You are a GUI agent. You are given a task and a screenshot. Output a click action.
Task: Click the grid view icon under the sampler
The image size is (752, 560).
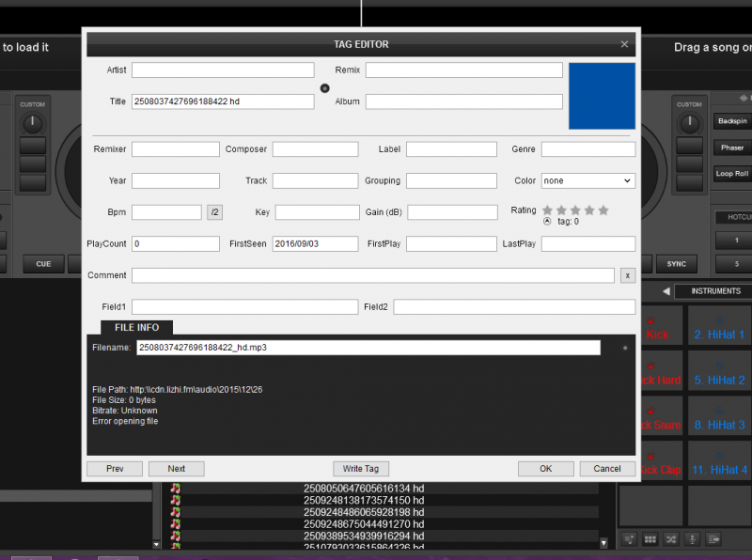coord(649,539)
